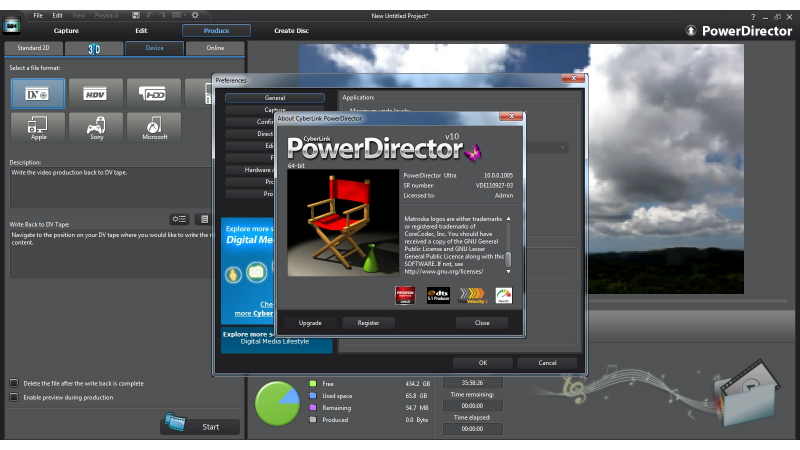Switch to the Create Disc module
The height and width of the screenshot is (450, 800).
coord(291,31)
